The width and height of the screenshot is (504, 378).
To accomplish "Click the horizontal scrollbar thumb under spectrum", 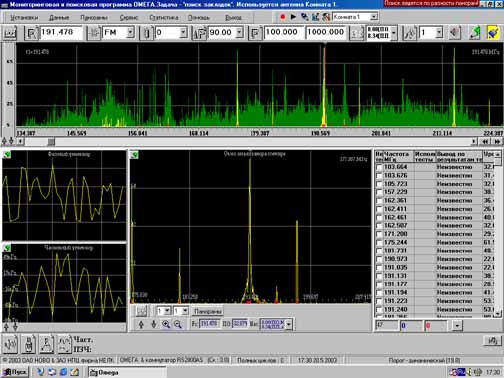I will (51, 142).
